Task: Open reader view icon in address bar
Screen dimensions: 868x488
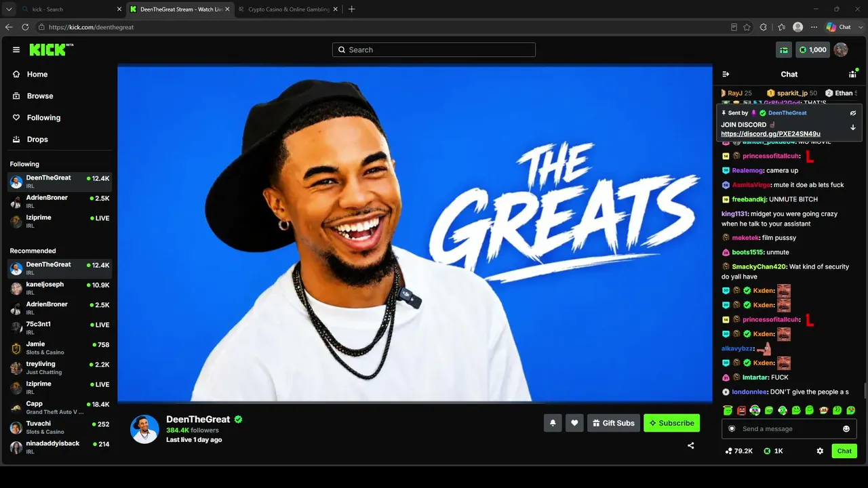Action: [734, 27]
